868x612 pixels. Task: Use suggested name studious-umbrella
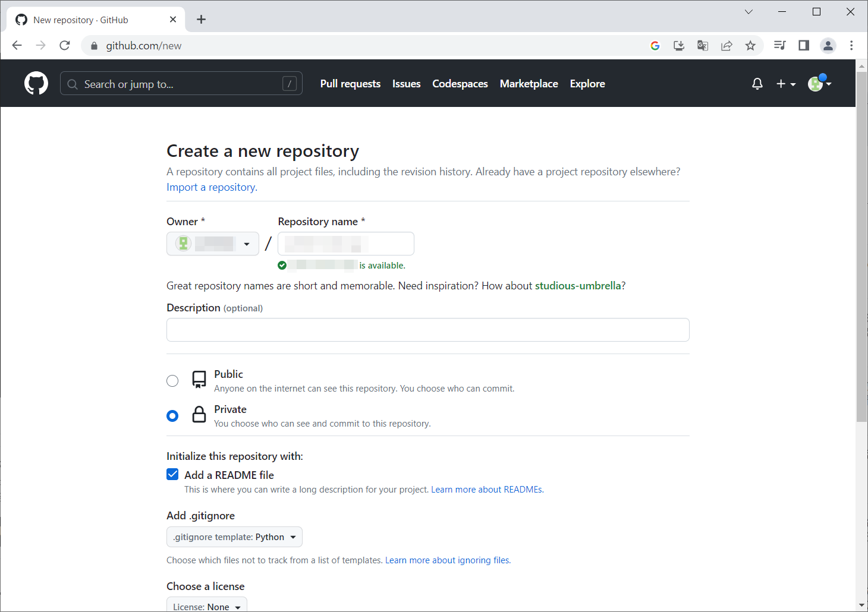(x=578, y=286)
